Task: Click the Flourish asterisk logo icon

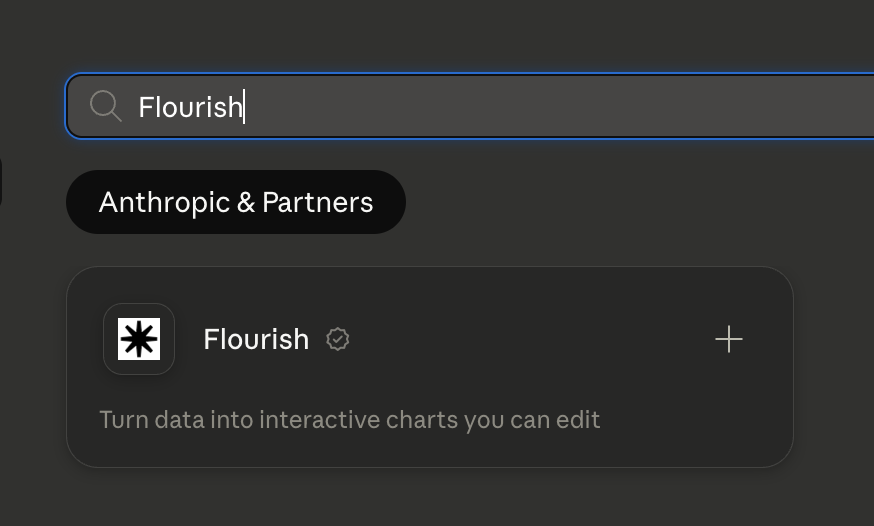Action: click(x=139, y=339)
